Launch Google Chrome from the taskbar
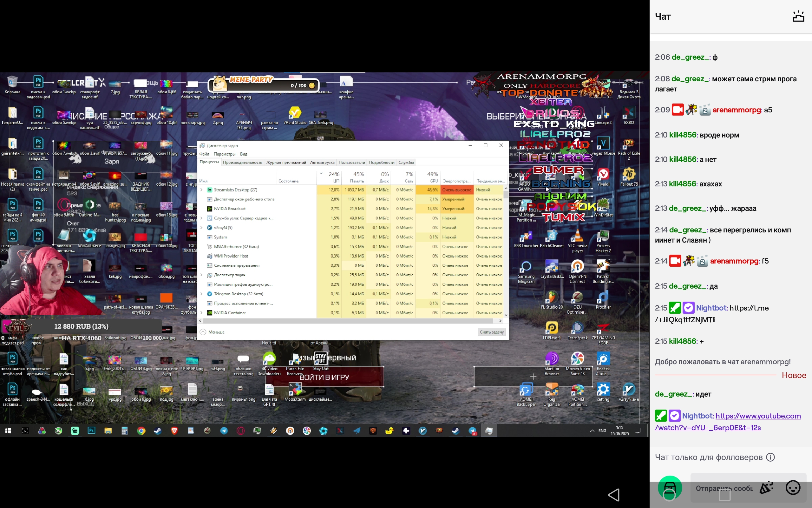Image resolution: width=812 pixels, height=508 pixels. (x=141, y=431)
